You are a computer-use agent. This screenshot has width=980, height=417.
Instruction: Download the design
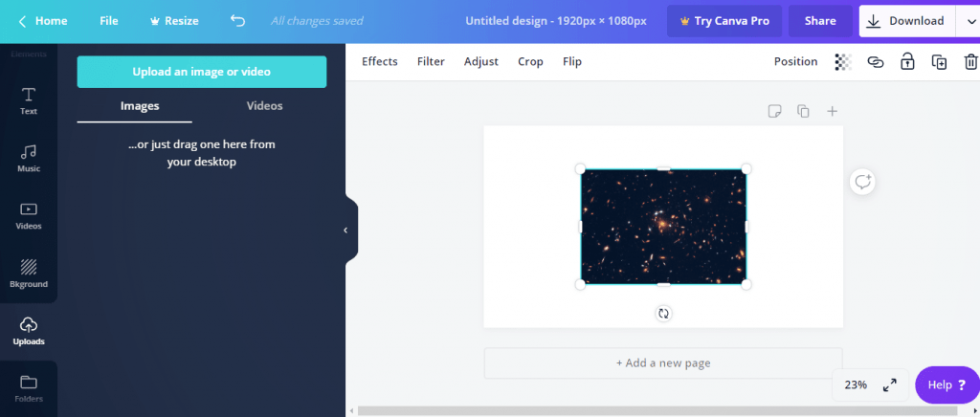pyautogui.click(x=907, y=21)
